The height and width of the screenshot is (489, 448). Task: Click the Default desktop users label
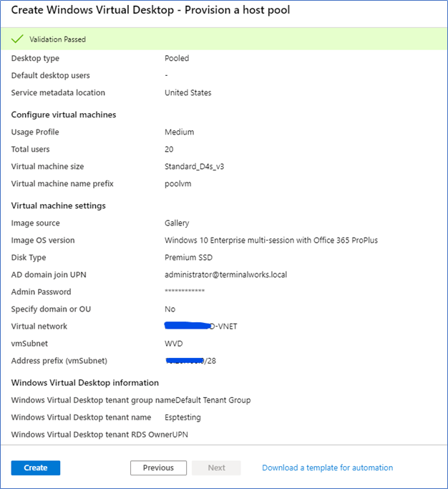point(51,75)
